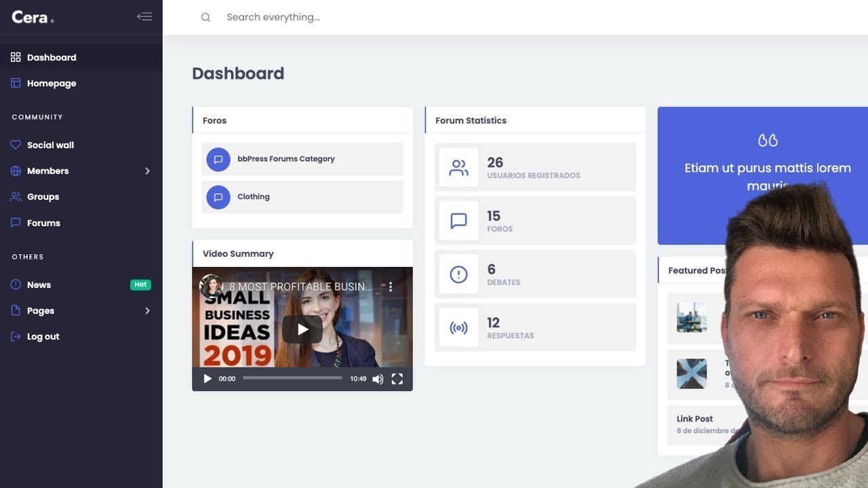Click the Hot badge next to News
The height and width of the screenshot is (488, 868).
(140, 285)
